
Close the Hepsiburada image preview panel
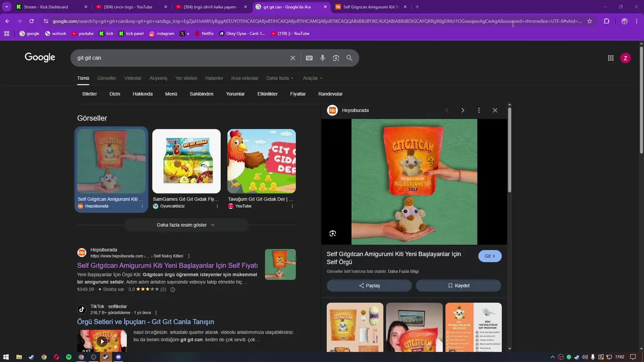pyautogui.click(x=495, y=110)
